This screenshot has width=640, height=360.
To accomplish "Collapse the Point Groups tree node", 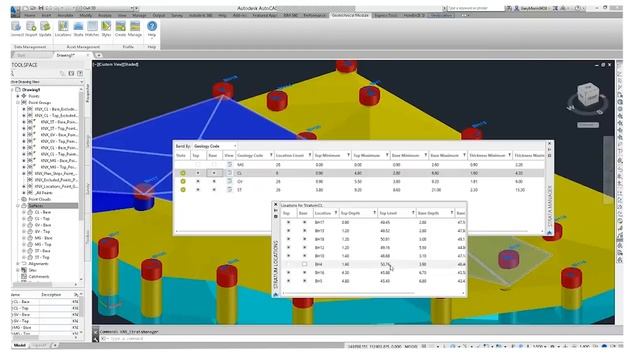I will pyautogui.click(x=18, y=102).
